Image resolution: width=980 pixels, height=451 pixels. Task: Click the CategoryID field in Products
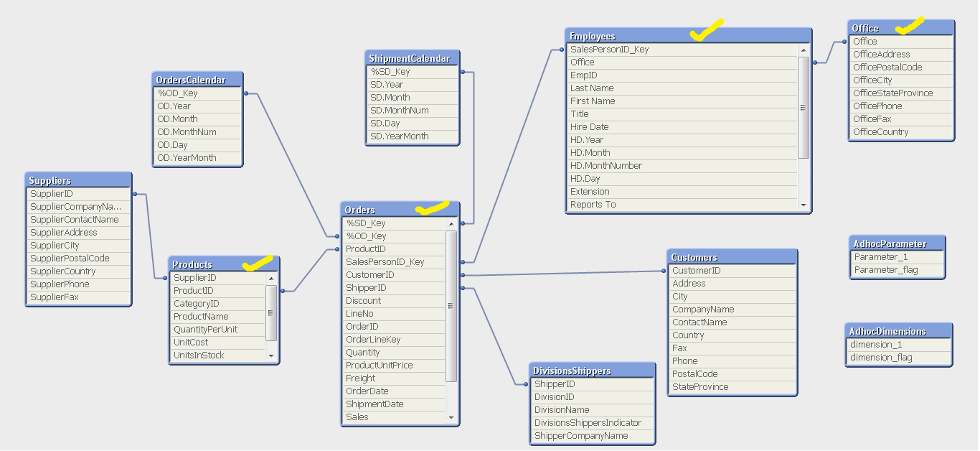218,303
